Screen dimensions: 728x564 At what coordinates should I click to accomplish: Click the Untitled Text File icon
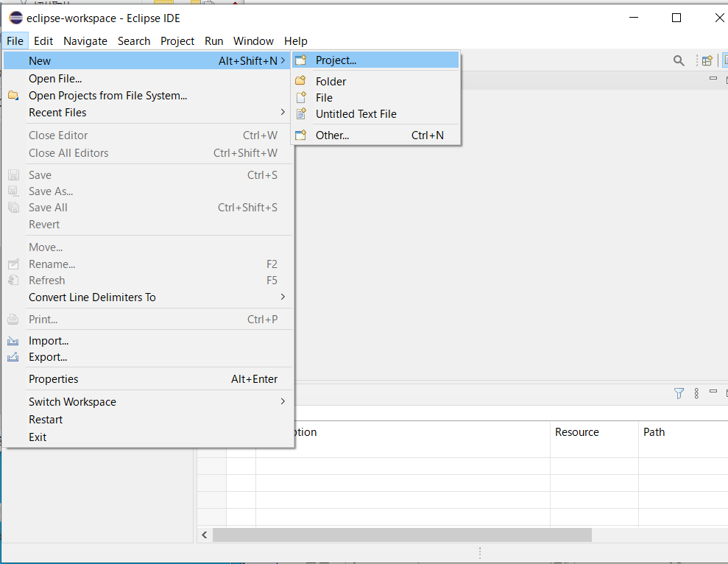(301, 113)
